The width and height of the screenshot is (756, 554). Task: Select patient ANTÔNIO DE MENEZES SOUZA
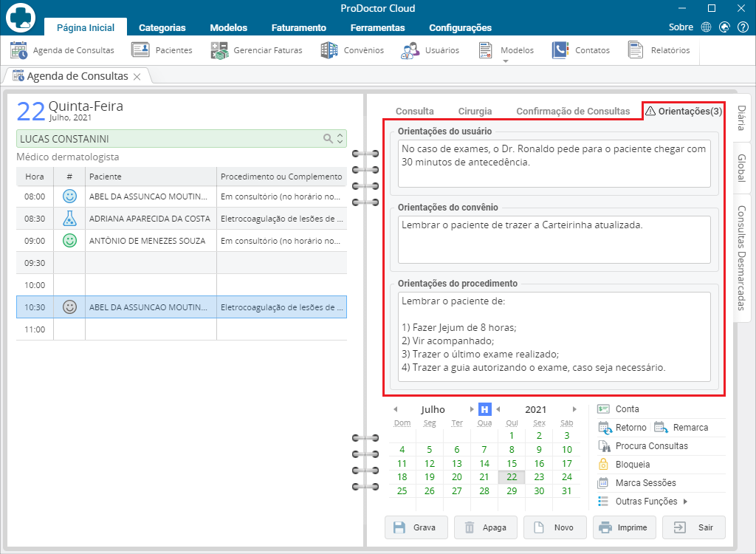click(147, 241)
